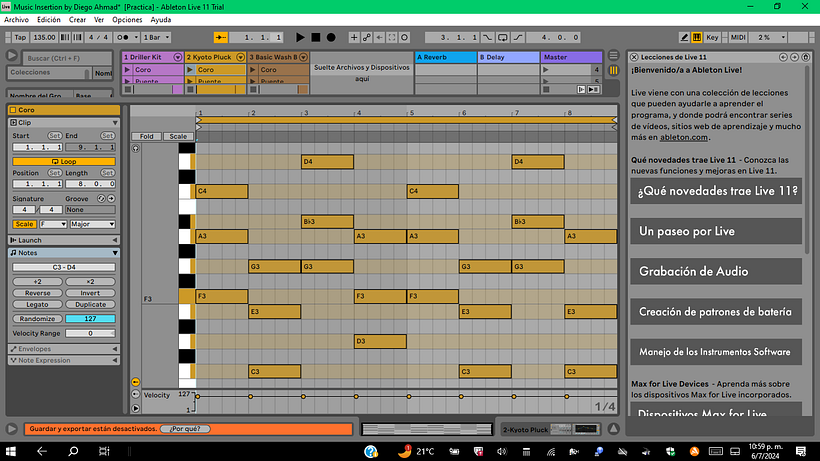
Task: Enable the Punch-In switch
Action: (x=487, y=37)
